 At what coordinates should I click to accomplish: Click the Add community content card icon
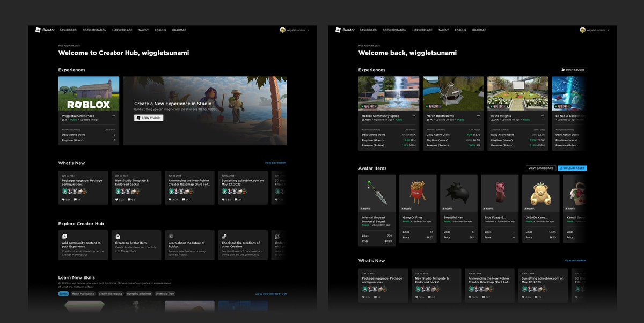[64, 236]
